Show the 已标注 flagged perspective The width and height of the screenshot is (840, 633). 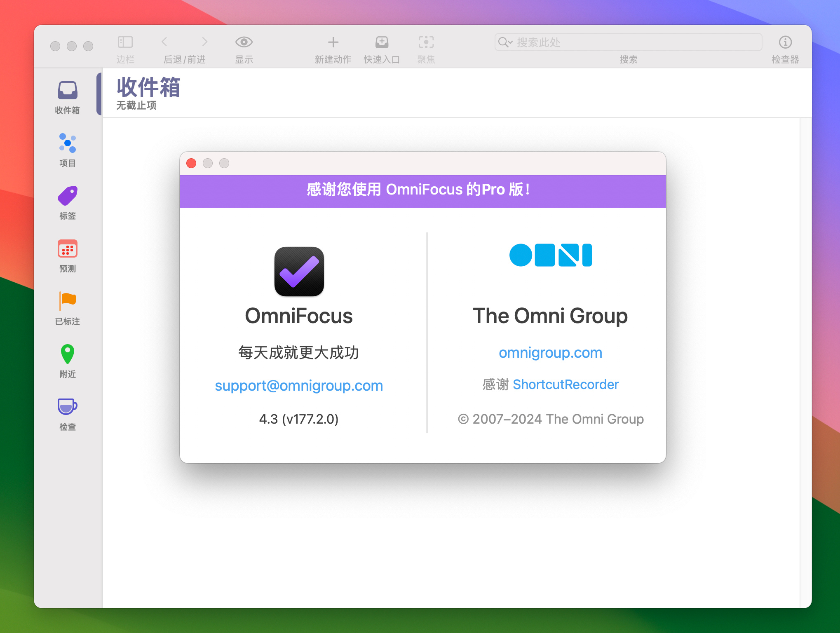[x=68, y=308]
